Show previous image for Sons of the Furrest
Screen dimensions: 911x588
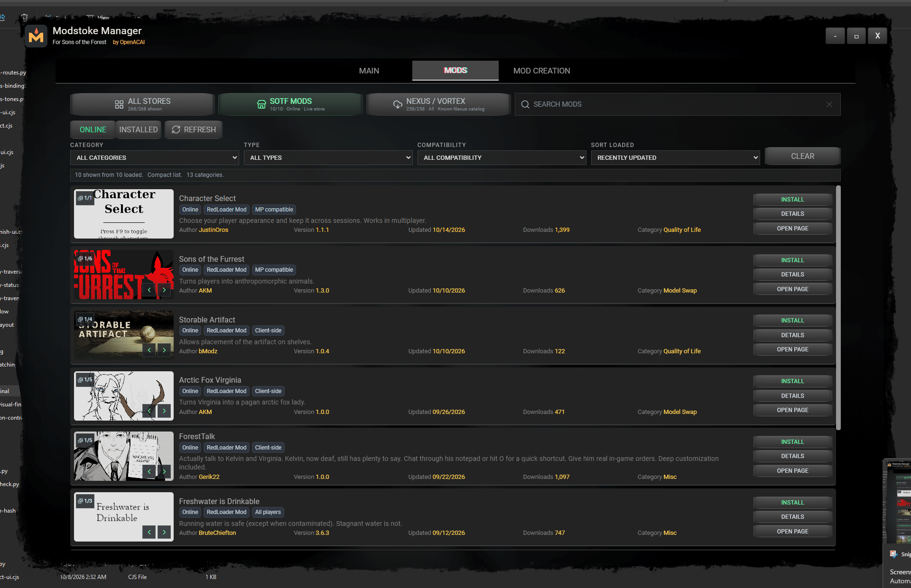[149, 290]
